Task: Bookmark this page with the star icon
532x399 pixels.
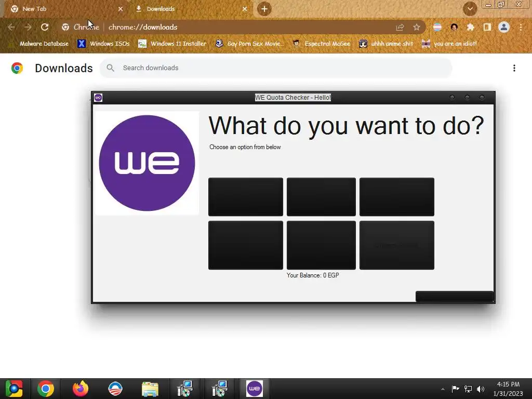Action: click(x=417, y=27)
